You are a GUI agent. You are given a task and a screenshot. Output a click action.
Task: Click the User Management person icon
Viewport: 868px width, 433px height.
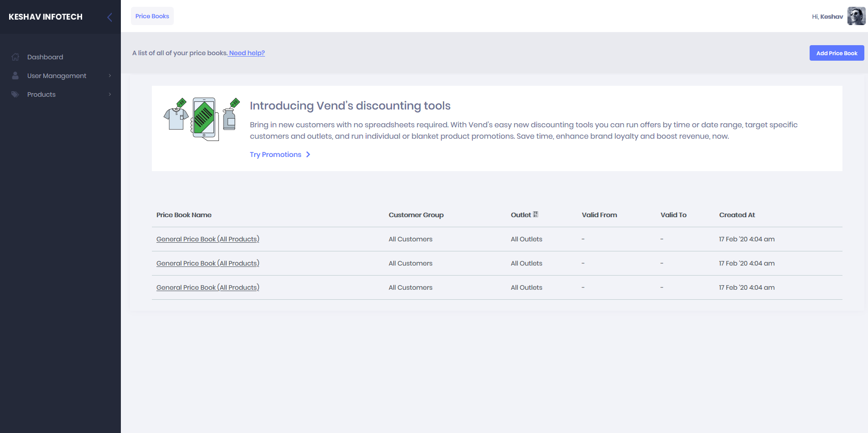click(x=16, y=76)
